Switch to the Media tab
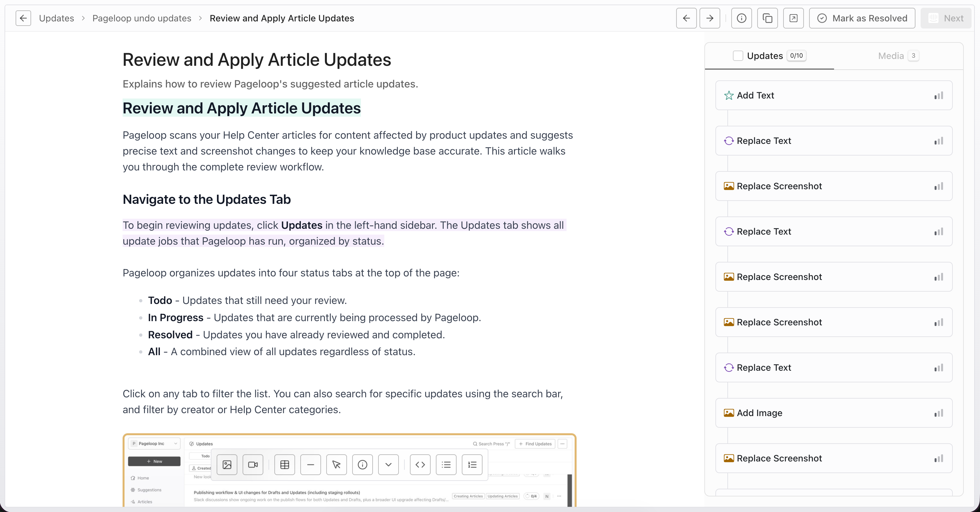Image resolution: width=980 pixels, height=512 pixels. 899,56
